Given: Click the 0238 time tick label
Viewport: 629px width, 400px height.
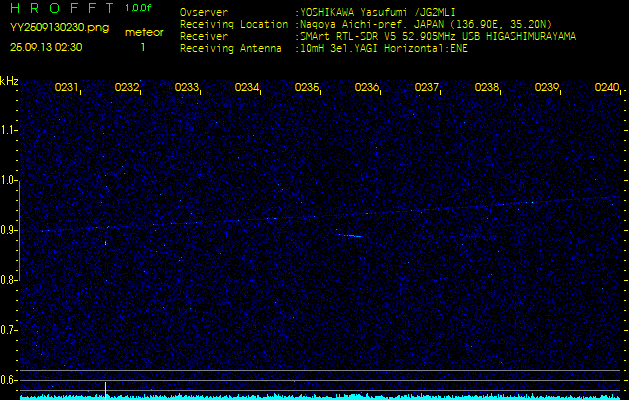Looking at the screenshot, I should 487,88.
